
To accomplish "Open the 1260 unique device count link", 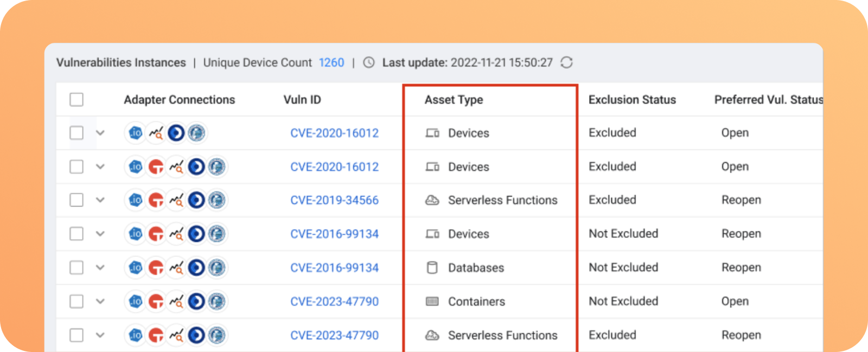I will pos(331,62).
